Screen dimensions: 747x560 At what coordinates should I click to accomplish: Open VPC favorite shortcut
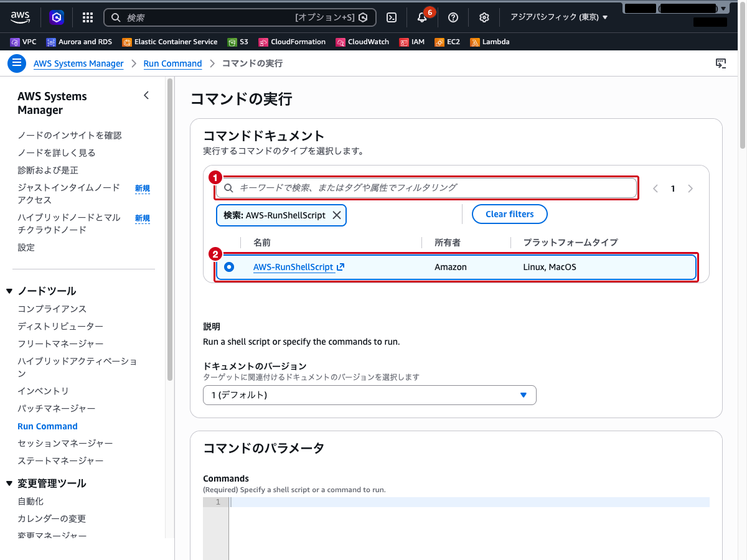[x=24, y=42]
